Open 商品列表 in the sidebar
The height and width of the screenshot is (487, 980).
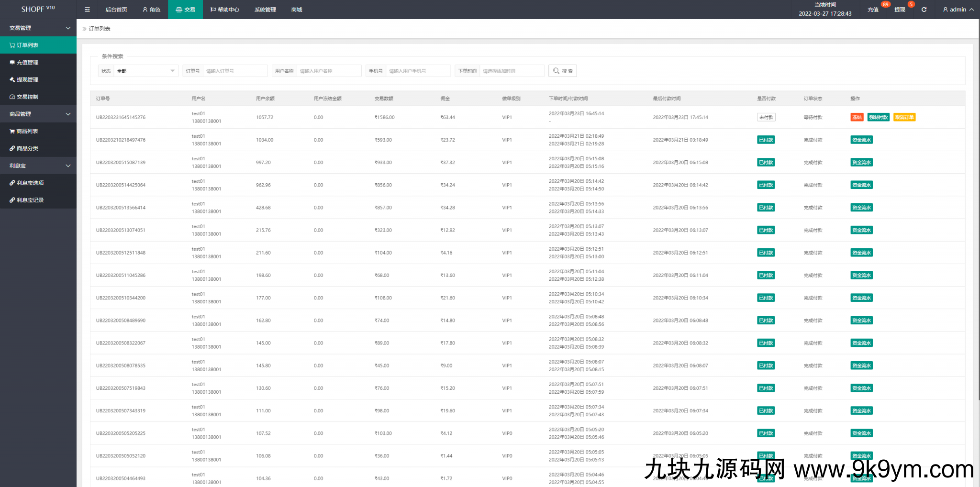(x=27, y=131)
